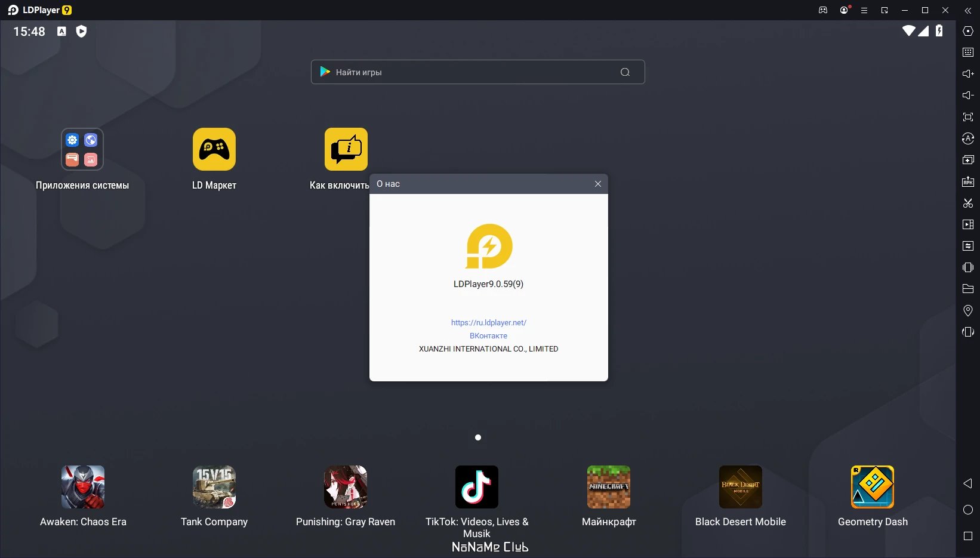
Task: Close the О нас dialog
Action: [598, 184]
